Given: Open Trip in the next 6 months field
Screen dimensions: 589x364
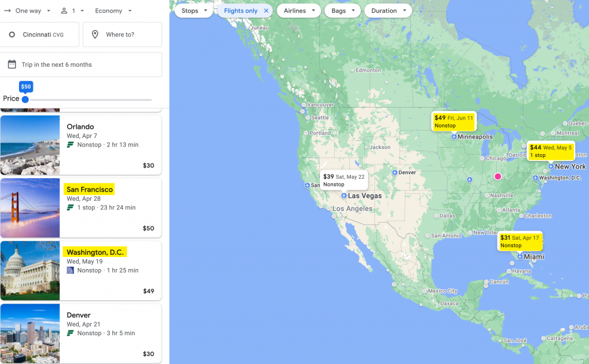Looking at the screenshot, I should (81, 64).
